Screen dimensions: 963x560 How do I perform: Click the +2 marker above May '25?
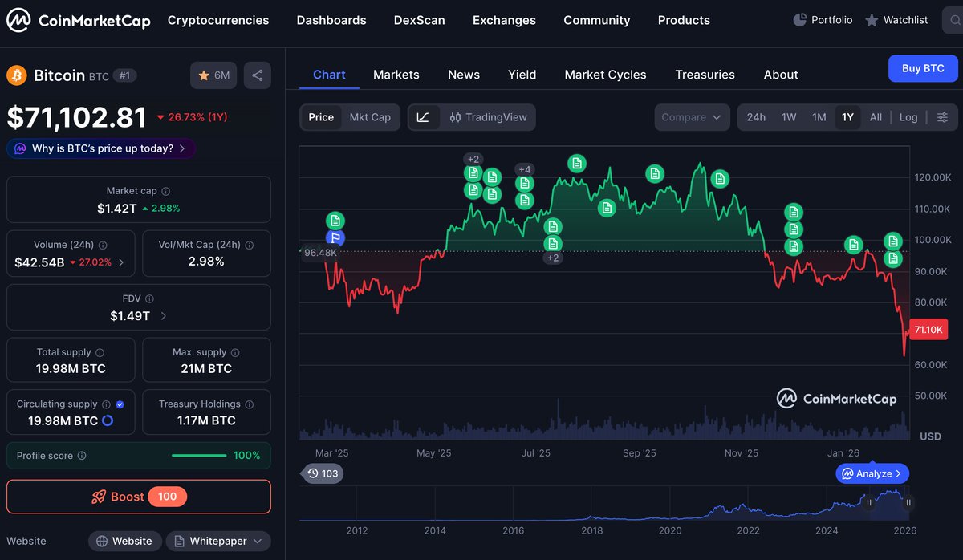click(473, 159)
